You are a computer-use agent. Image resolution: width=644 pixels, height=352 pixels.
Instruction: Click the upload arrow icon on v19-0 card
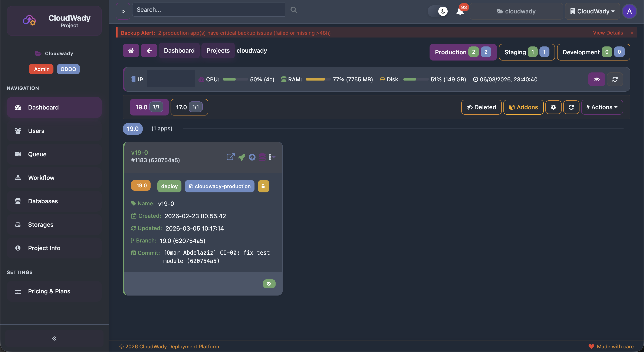(x=252, y=157)
